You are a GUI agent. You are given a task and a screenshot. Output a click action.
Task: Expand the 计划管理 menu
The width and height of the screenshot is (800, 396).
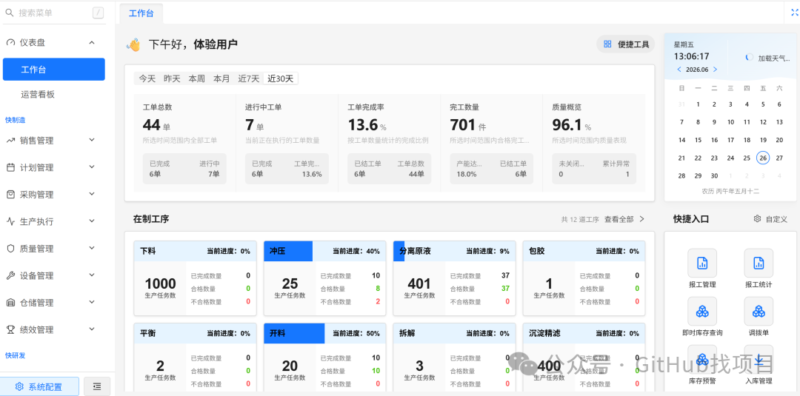click(92, 167)
